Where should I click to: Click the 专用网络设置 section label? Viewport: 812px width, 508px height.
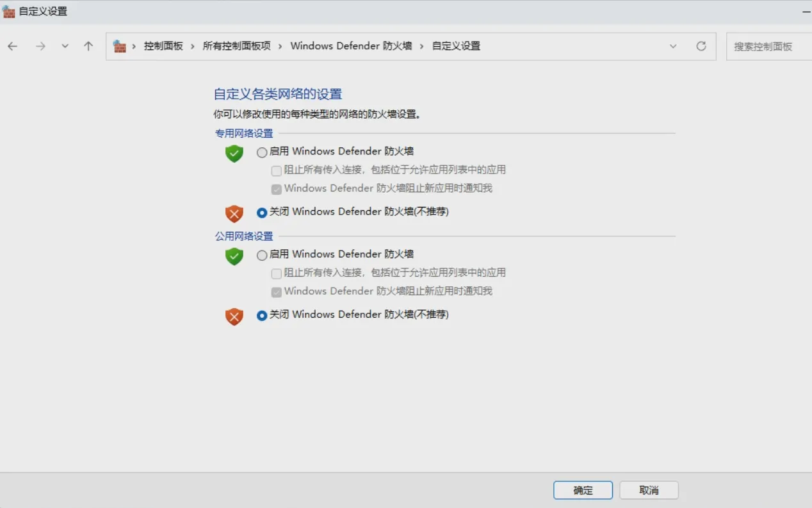244,133
